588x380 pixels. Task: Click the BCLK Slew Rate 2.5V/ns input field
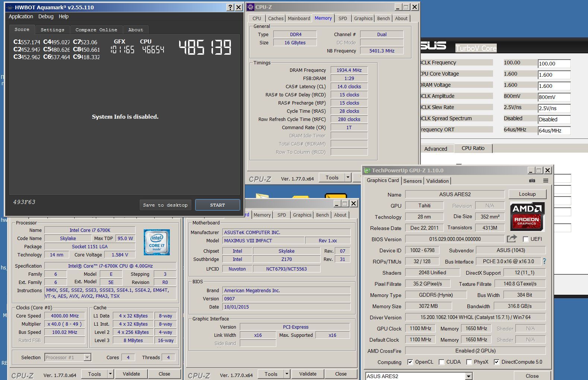pos(554,108)
